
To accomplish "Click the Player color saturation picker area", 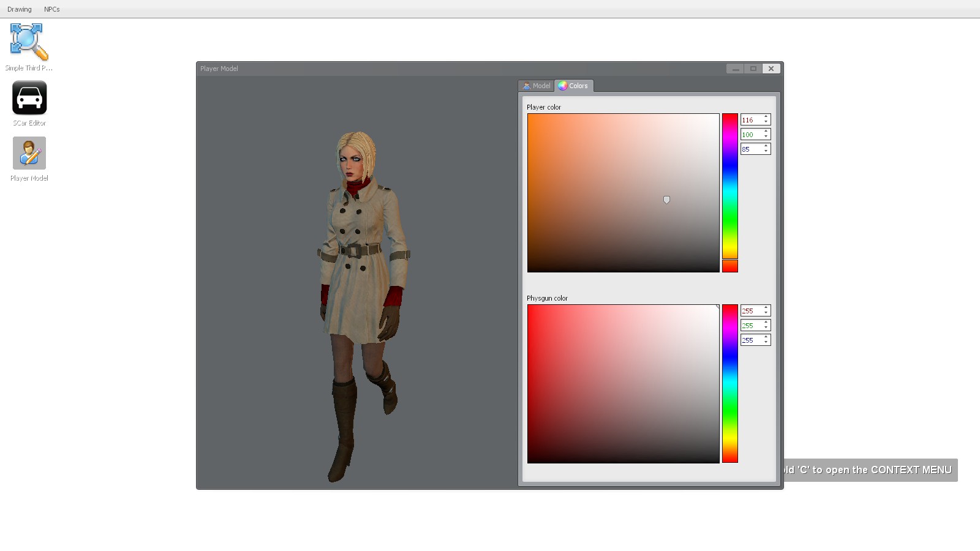I will [623, 193].
